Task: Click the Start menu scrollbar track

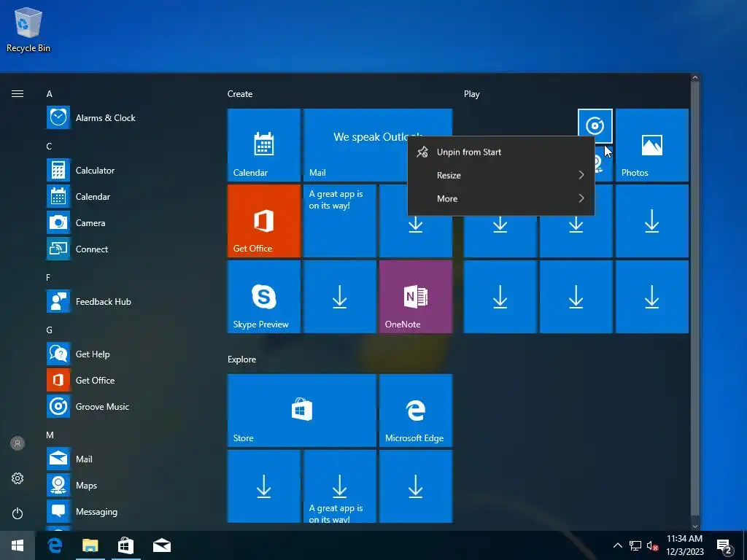Action: (x=695, y=301)
